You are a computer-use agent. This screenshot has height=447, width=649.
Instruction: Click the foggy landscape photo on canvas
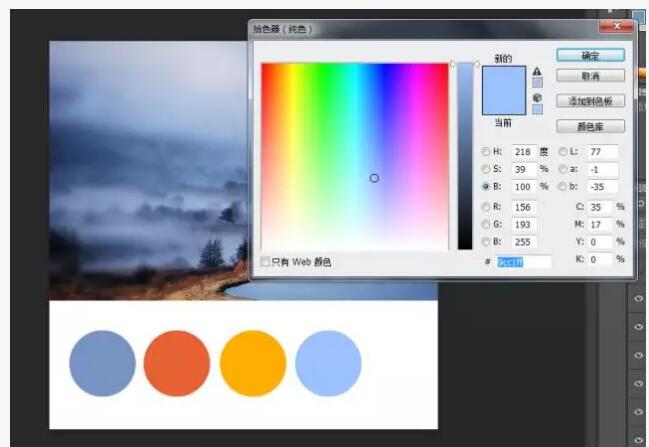149,170
